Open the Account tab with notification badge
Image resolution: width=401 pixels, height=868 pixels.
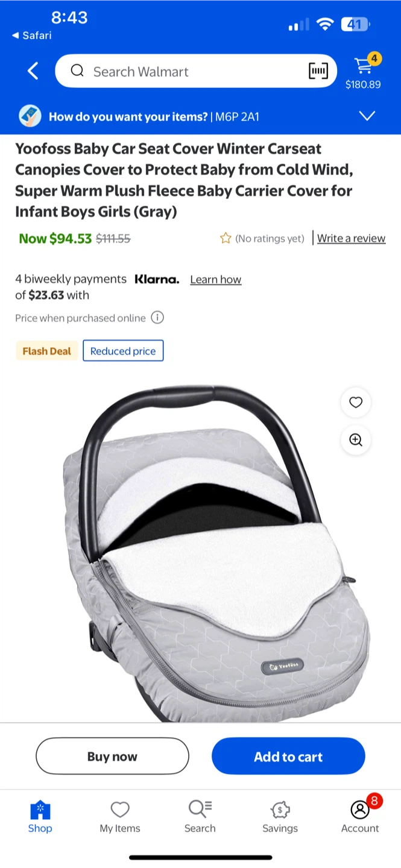pos(361,815)
